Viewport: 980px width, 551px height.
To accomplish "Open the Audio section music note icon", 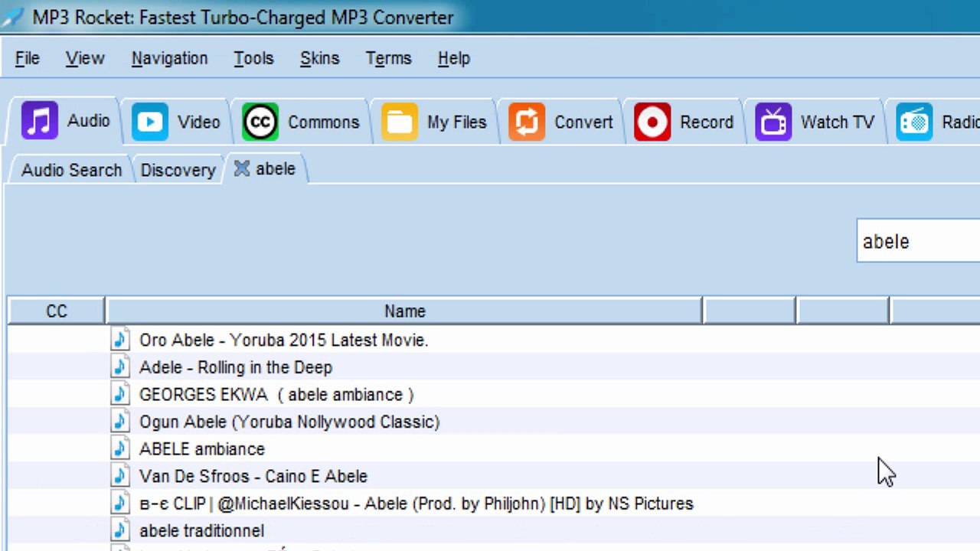I will point(39,121).
